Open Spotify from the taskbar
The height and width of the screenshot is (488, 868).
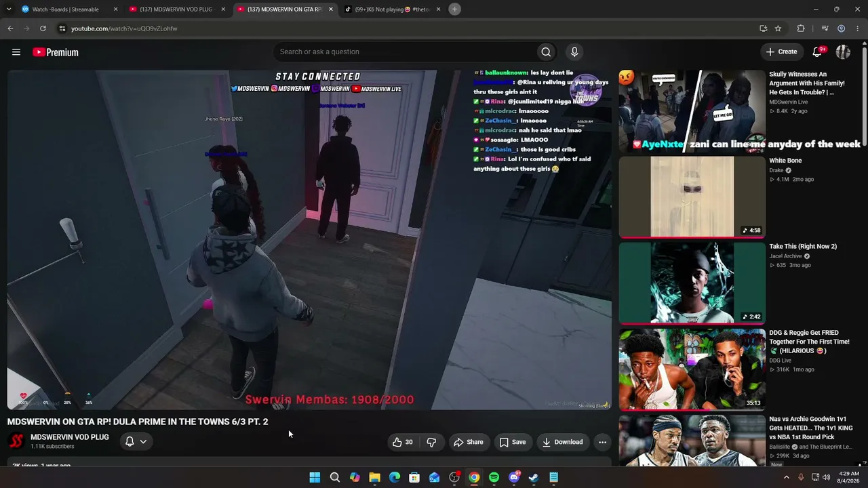[x=494, y=478]
